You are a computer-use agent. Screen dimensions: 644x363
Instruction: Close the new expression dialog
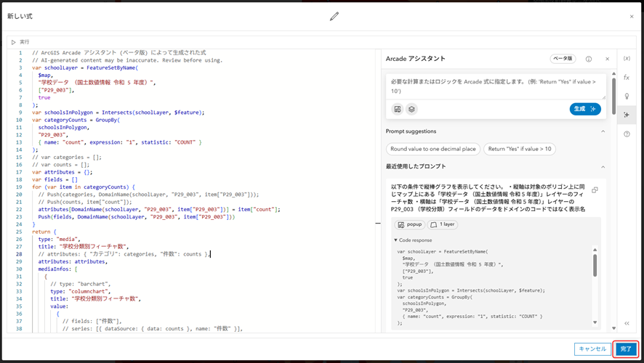tap(632, 17)
